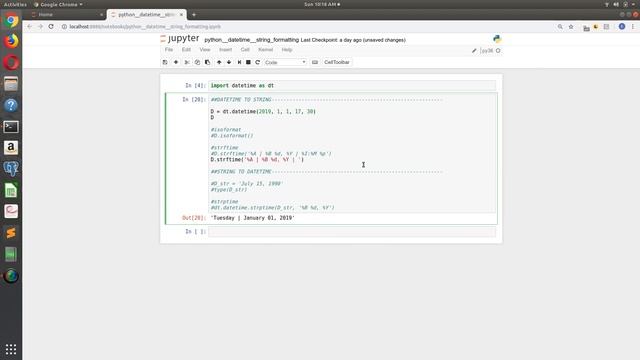640x360 pixels.
Task: Click the Jupyter logo
Action: [180, 38]
